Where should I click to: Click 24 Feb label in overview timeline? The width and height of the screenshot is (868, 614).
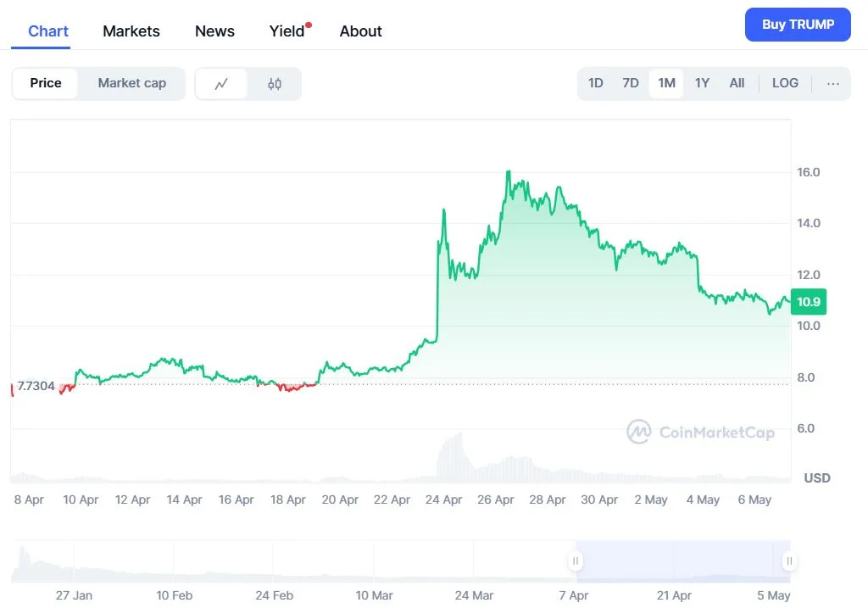click(x=274, y=595)
